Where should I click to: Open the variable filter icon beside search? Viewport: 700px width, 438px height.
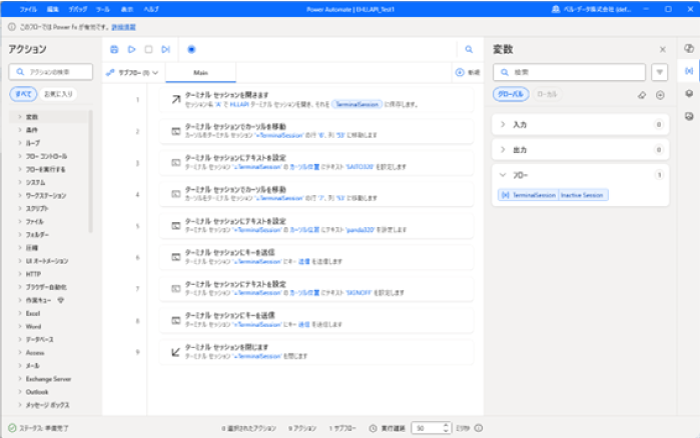tap(660, 72)
